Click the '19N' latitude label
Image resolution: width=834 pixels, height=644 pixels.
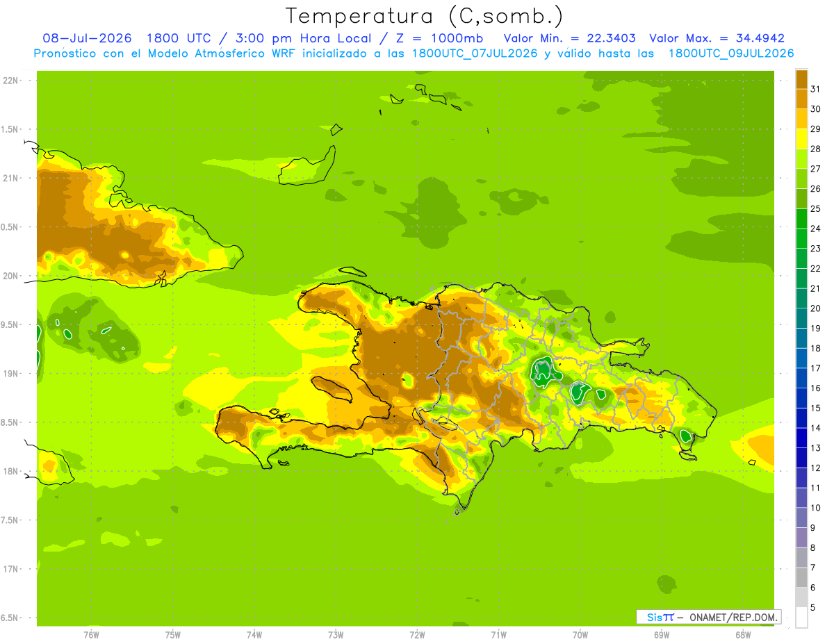coord(10,373)
